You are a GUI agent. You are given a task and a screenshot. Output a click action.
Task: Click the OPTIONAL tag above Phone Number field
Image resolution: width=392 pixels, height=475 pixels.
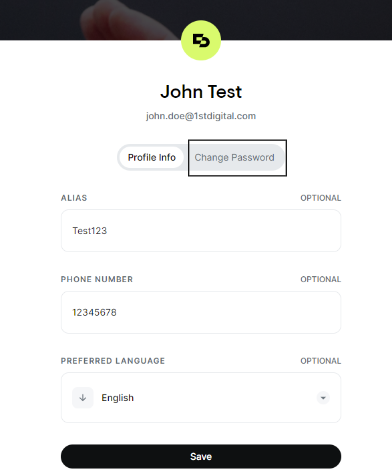(x=321, y=279)
